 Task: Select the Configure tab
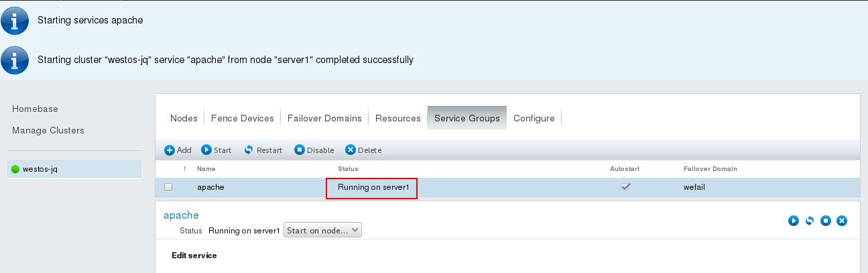(534, 118)
